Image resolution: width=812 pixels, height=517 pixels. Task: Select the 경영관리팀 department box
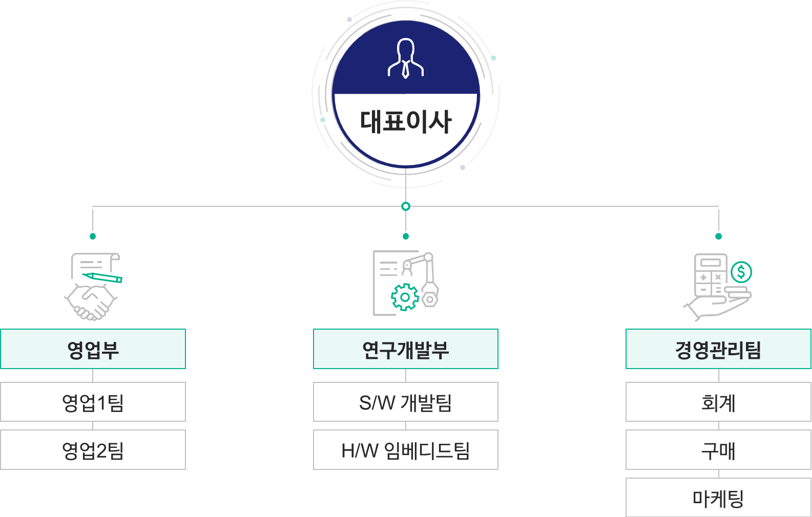pos(718,349)
